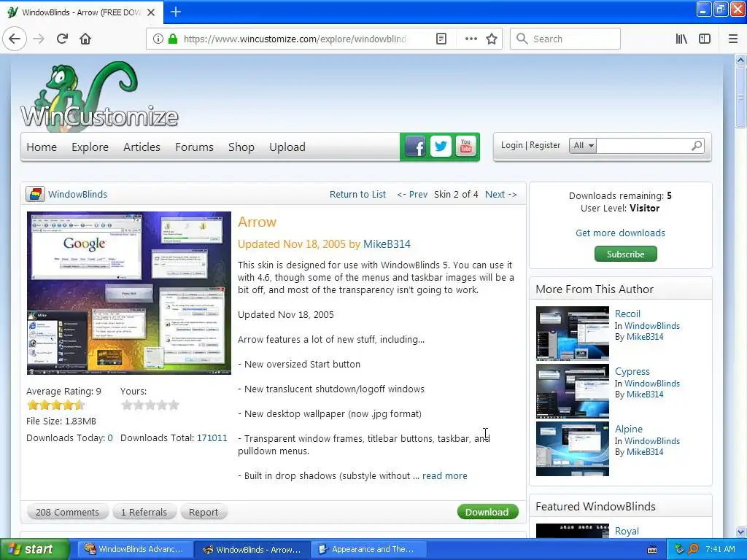Toggle reader view icon in address bar
747x560 pixels.
pos(441,39)
